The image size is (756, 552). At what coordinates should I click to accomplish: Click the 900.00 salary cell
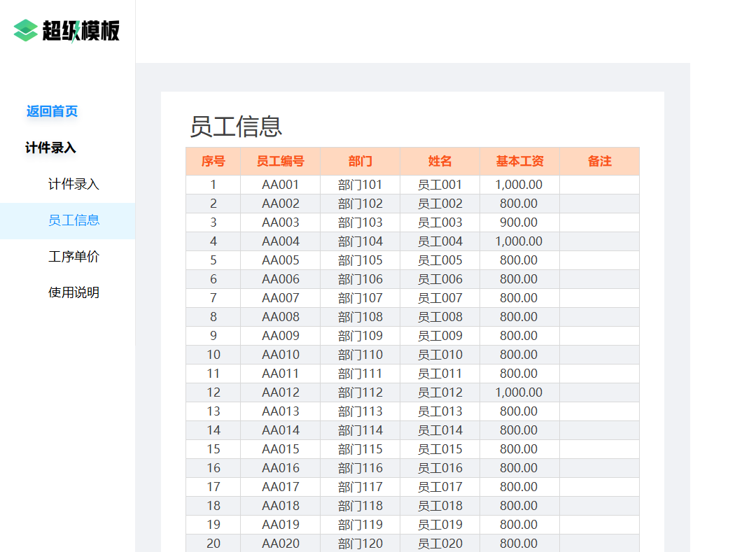point(519,222)
